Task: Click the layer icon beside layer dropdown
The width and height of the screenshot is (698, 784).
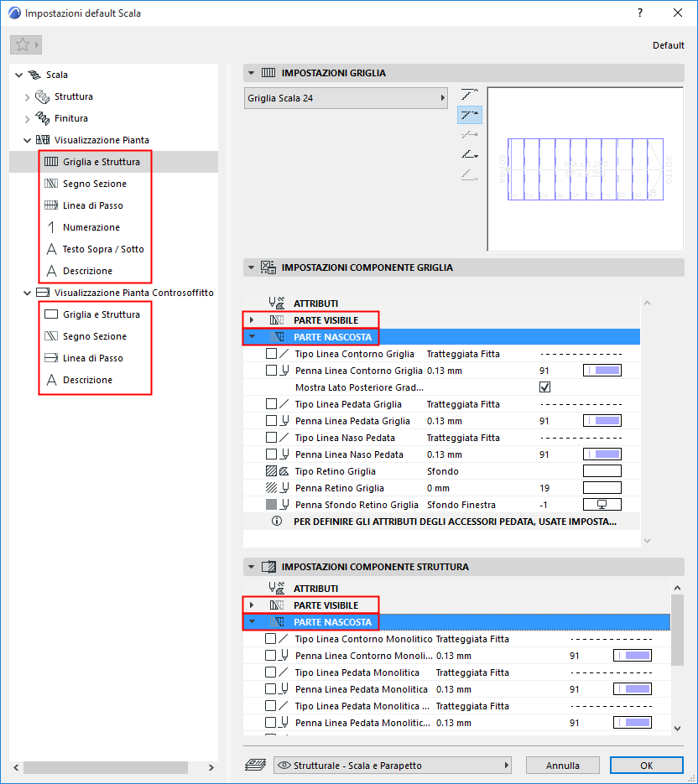Action: tap(256, 765)
